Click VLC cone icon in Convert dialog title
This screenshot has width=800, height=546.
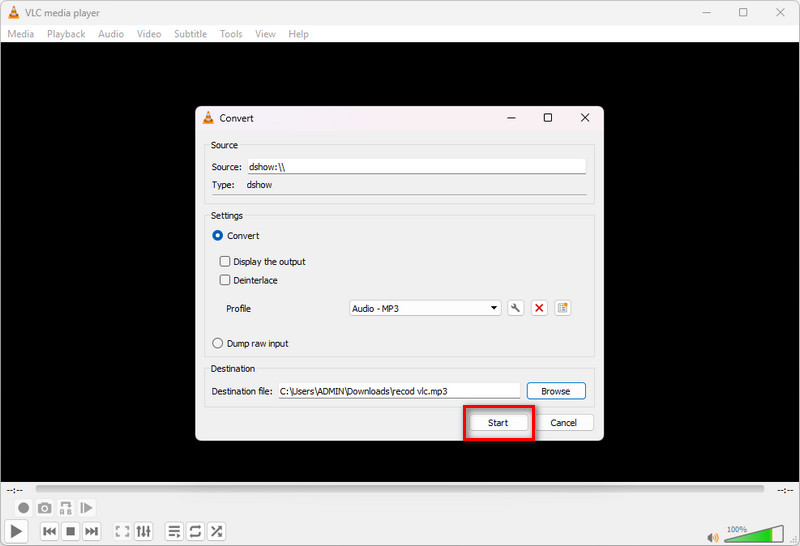(x=208, y=118)
